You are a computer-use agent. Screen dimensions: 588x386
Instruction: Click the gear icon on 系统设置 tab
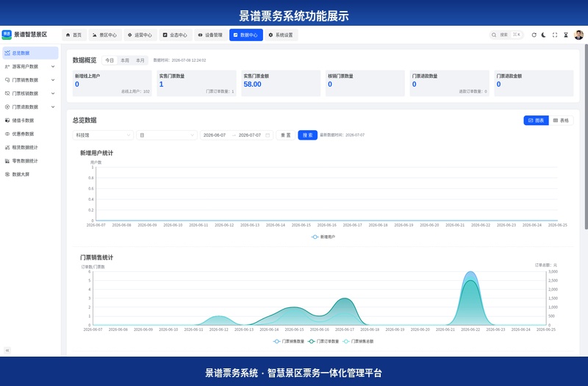point(270,35)
